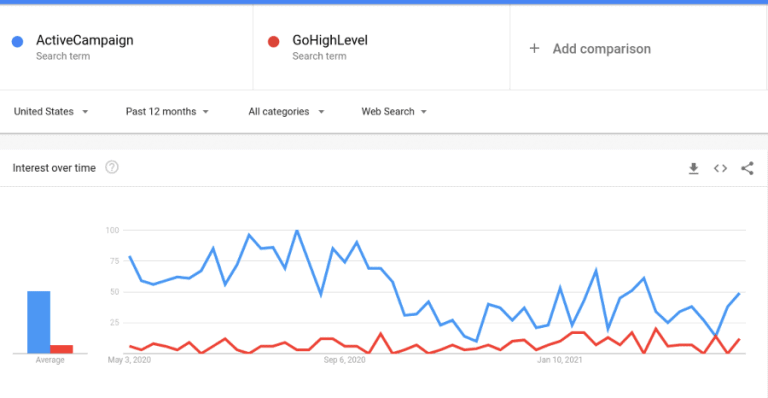The image size is (768, 398).
Task: Select the Sep 6, 2020 axis label
Action: (344, 360)
